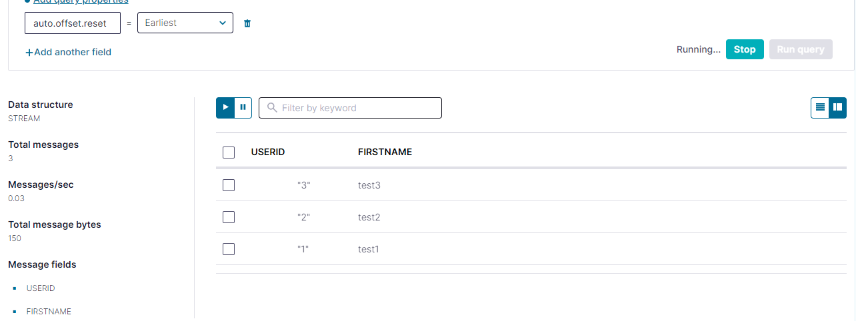Sort by USERID column header
The height and width of the screenshot is (321, 868).
(x=268, y=152)
